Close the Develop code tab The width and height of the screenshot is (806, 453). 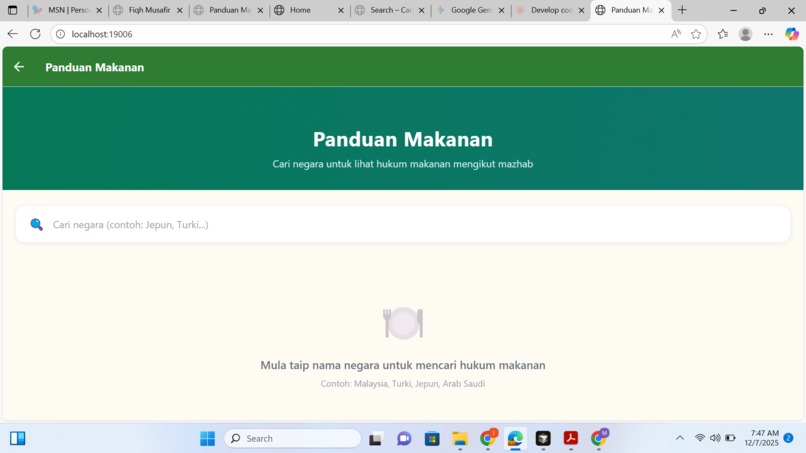coord(581,10)
